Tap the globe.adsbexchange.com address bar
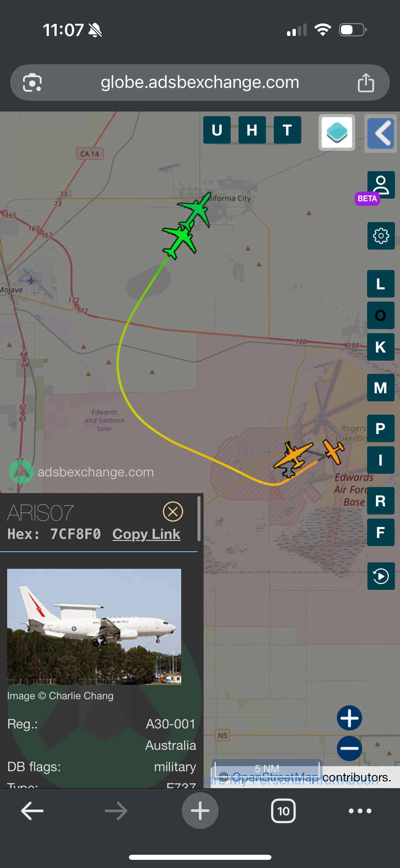The image size is (400, 868). (200, 83)
